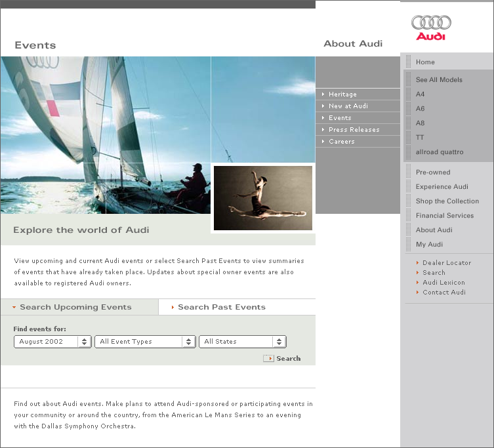Click the arrow bullet next to Careers
The image size is (494, 448).
coord(323,141)
